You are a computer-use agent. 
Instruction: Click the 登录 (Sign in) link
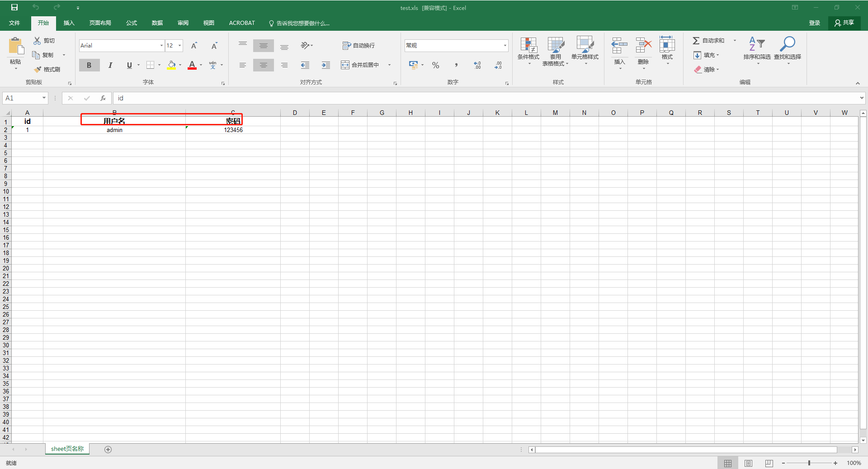(x=815, y=23)
